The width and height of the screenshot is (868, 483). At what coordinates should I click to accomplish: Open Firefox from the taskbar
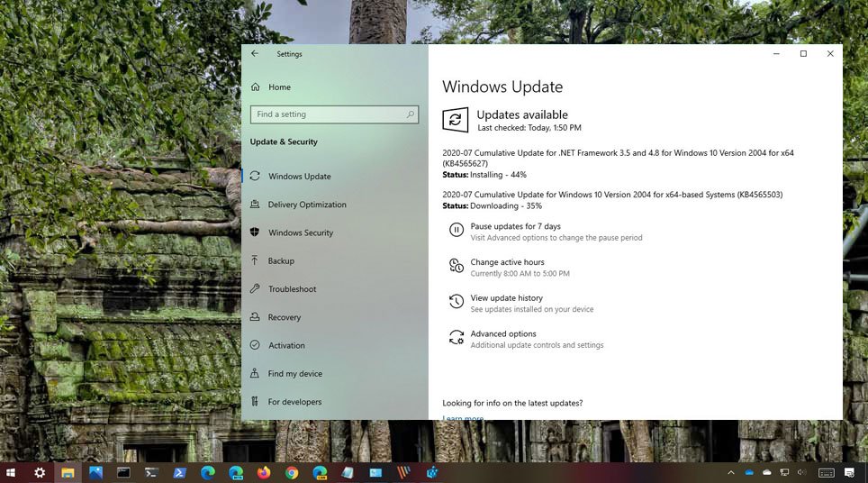(263, 472)
